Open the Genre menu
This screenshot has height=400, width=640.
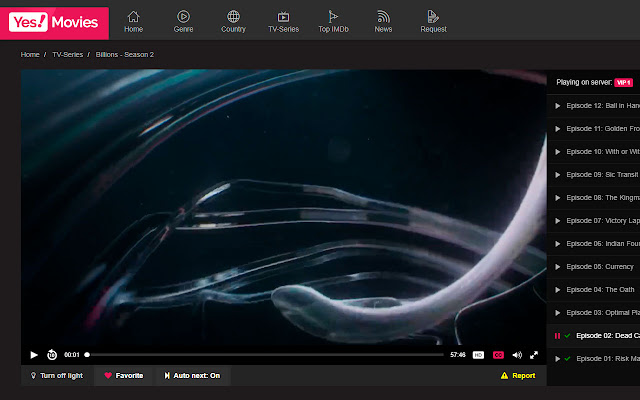point(183,22)
